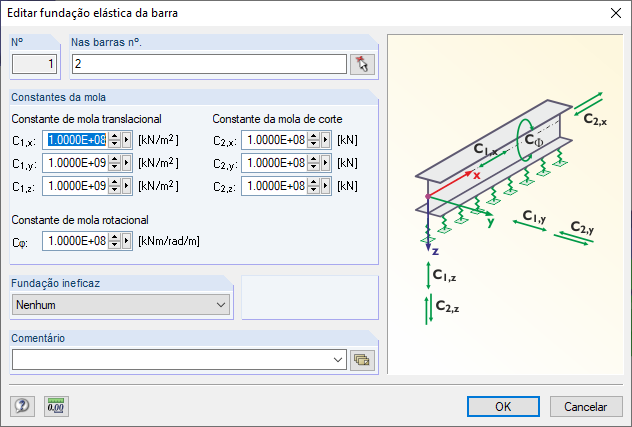632x427 pixels.
Task: Expand the Comentário dropdown list
Action: [x=337, y=359]
